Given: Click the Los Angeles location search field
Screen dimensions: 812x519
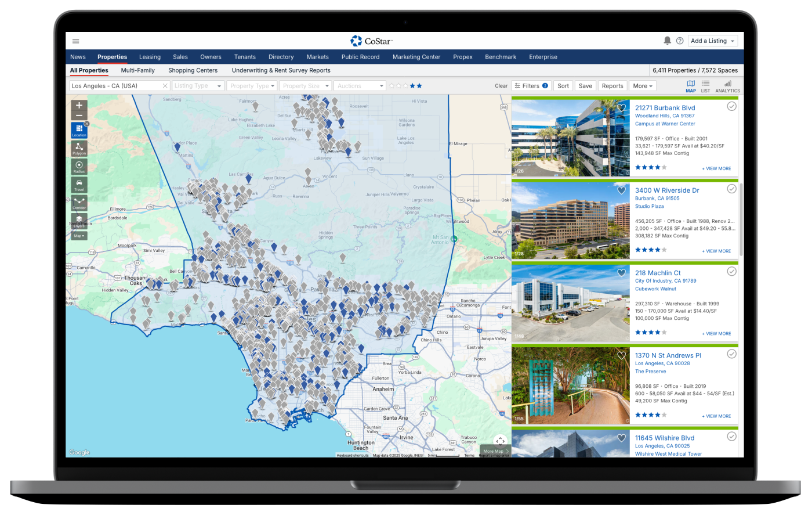Looking at the screenshot, I should 115,86.
